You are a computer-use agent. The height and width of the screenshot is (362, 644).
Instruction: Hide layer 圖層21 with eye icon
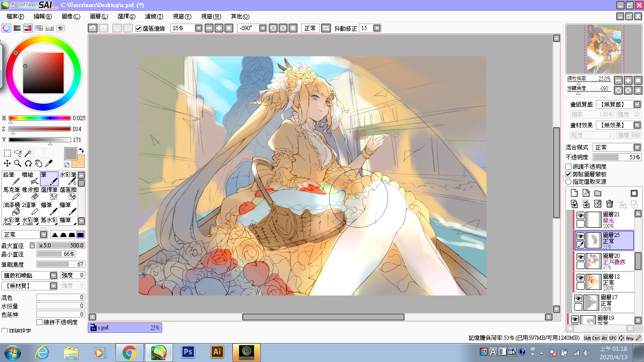581,215
